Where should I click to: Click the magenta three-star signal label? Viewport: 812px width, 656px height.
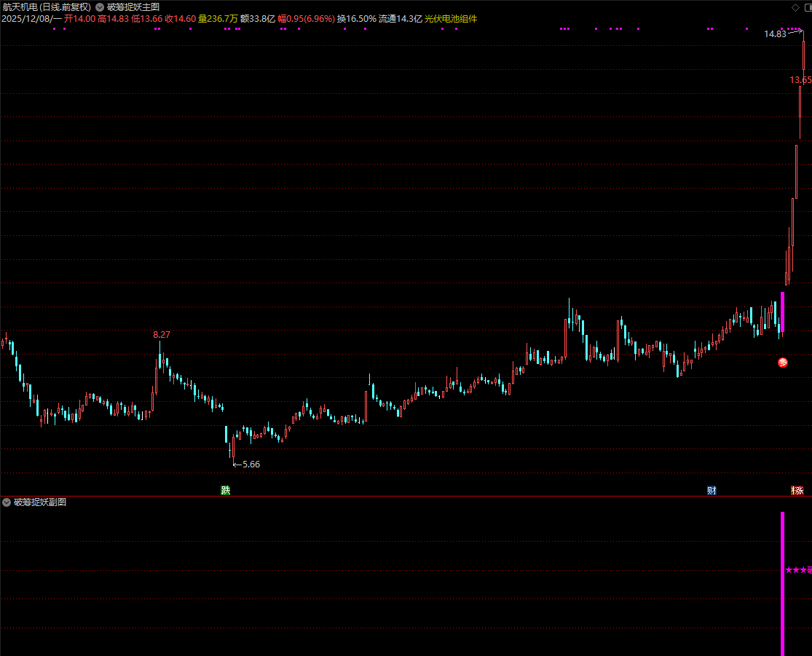797,570
